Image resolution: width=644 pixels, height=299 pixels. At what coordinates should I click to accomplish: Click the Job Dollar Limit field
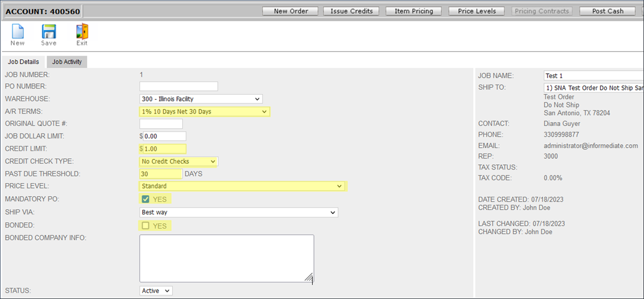[x=165, y=136]
